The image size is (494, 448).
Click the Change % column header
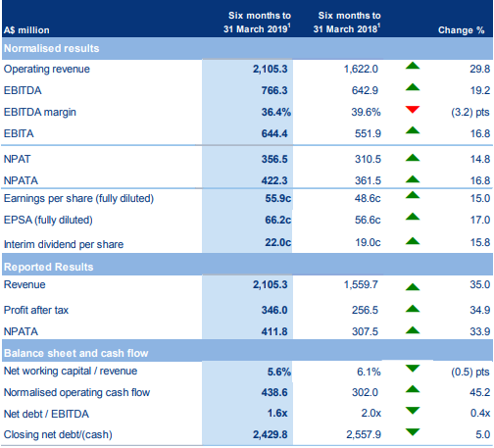461,30
